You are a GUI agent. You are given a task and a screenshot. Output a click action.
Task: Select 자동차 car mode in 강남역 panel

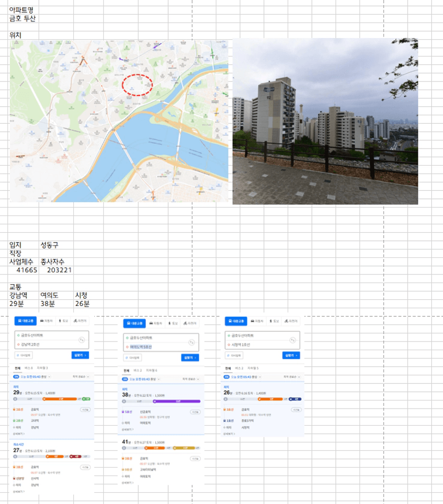coord(46,321)
